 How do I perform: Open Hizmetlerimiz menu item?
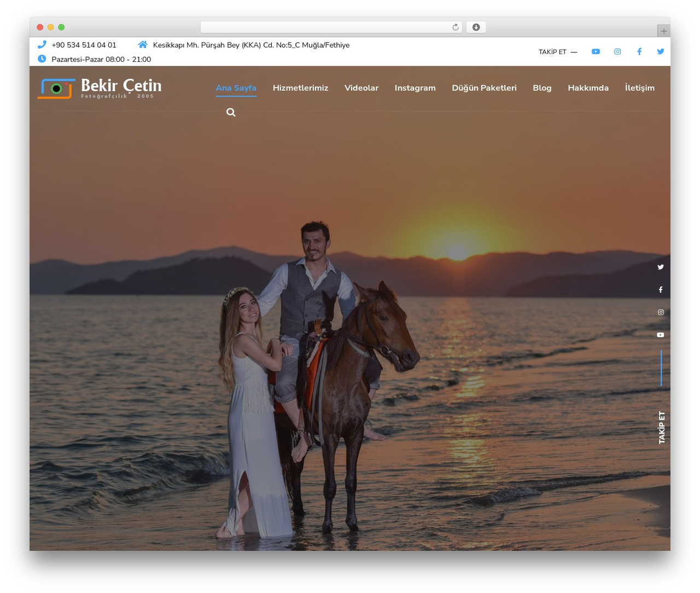[x=300, y=88]
